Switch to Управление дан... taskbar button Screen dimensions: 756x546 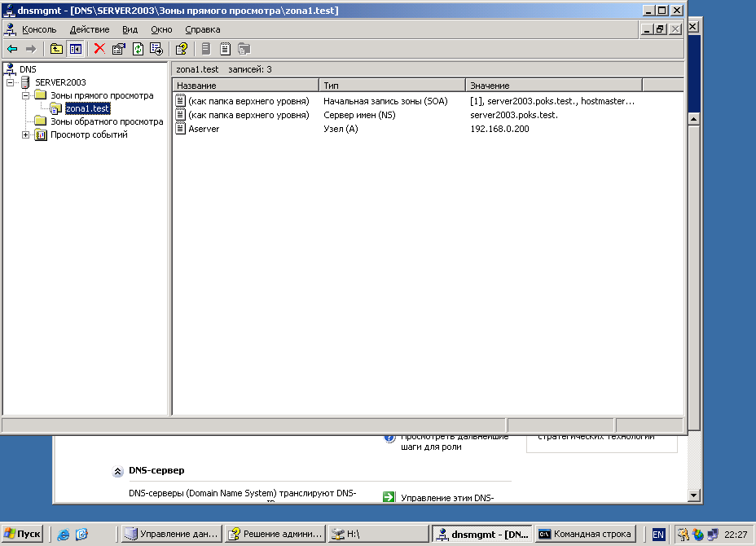pyautogui.click(x=171, y=534)
